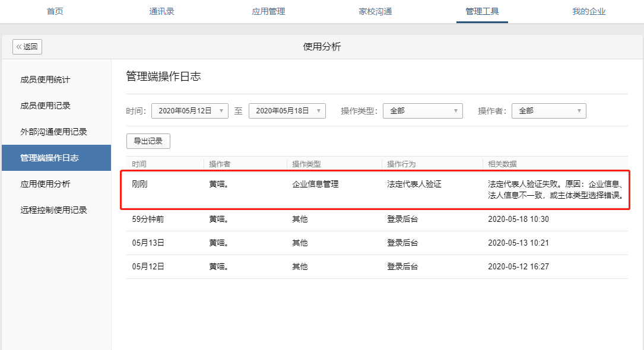Open 成员使用统计 in sidebar
The width and height of the screenshot is (644, 350).
45,79
